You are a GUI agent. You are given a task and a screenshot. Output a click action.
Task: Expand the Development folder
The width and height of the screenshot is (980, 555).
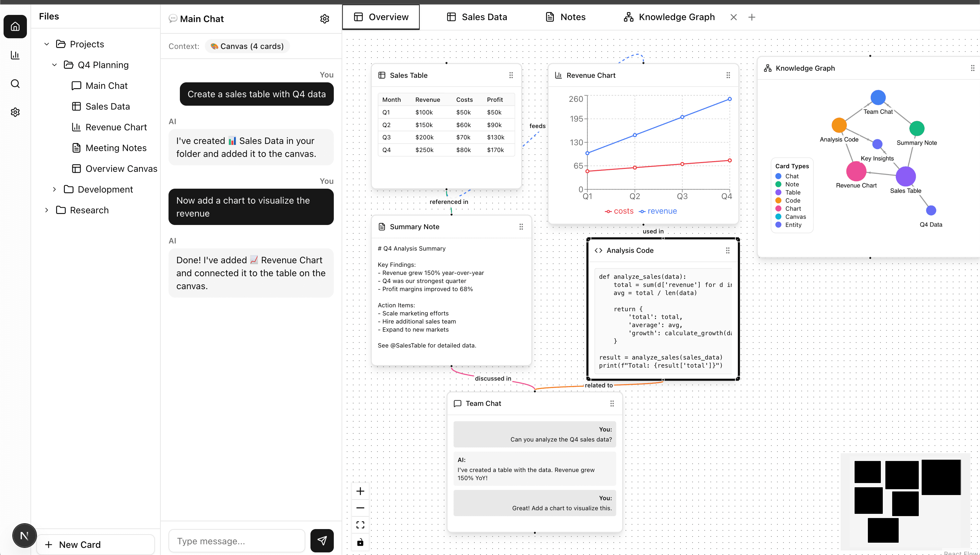coord(55,189)
